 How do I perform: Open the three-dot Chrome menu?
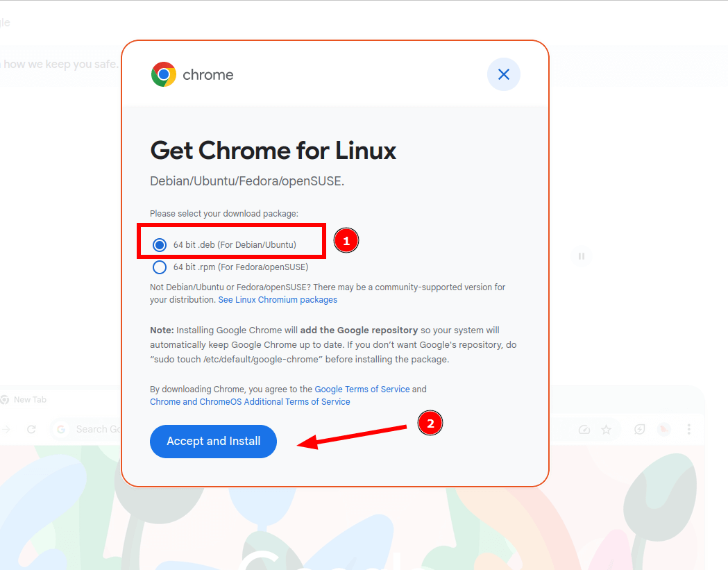(x=689, y=429)
